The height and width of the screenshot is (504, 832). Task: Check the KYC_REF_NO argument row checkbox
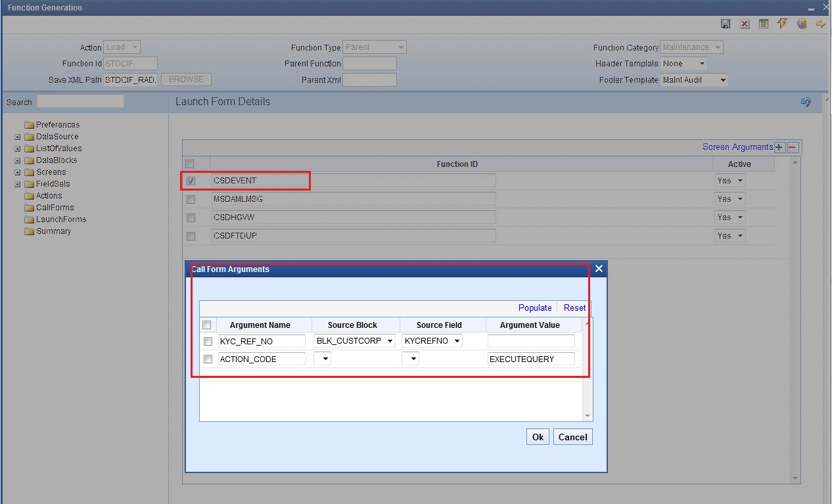[x=208, y=342]
